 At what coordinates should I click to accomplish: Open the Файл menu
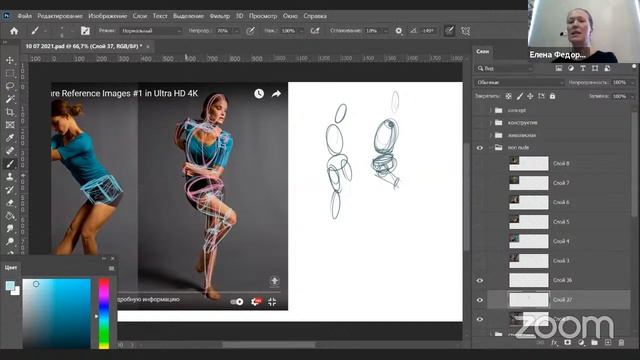[24, 16]
